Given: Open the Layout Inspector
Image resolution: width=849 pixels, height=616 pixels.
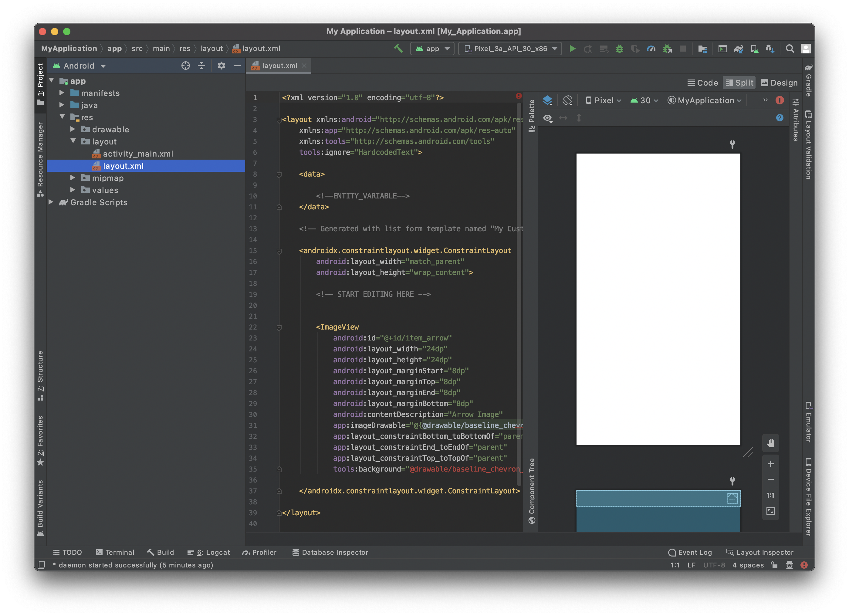Looking at the screenshot, I should click(760, 552).
